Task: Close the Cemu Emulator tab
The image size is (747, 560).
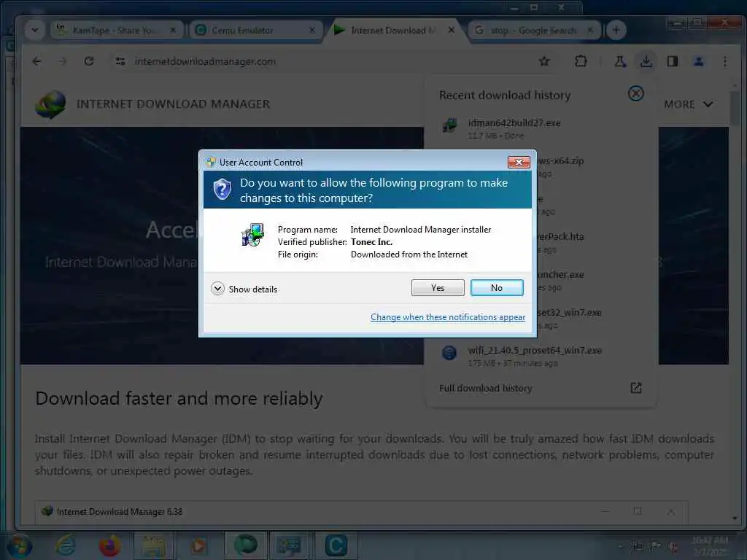Action: pyautogui.click(x=312, y=31)
